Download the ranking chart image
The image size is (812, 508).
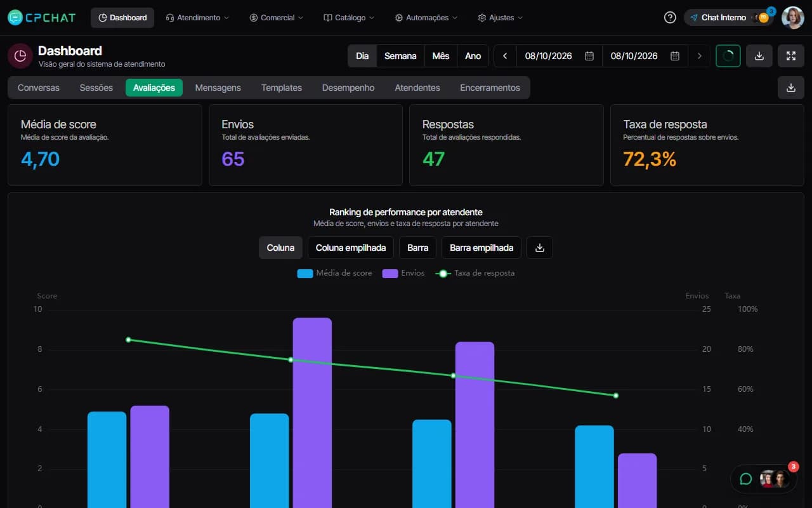coord(540,248)
